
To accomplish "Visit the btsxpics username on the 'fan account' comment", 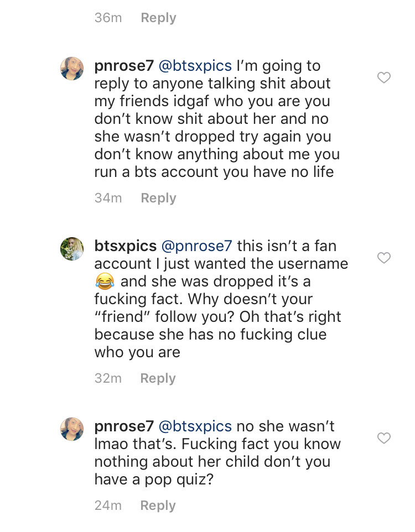I will click(x=125, y=246).
